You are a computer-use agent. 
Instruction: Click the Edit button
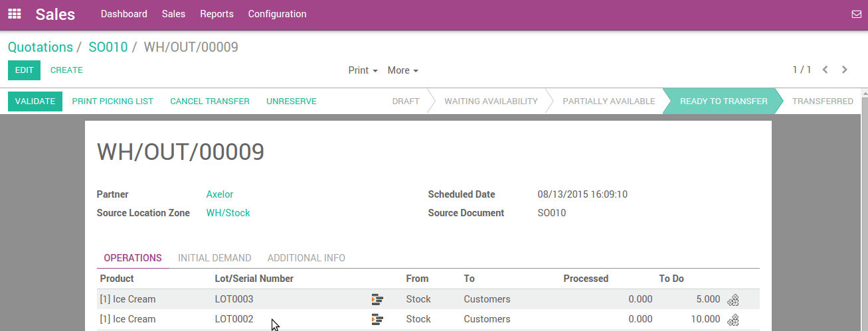(x=24, y=70)
